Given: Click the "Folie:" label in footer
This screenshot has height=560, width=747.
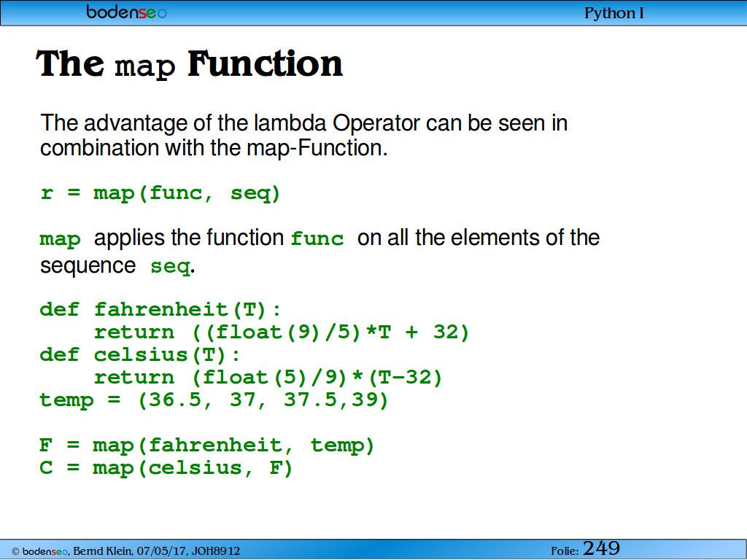Looking at the screenshot, I should tap(565, 551).
